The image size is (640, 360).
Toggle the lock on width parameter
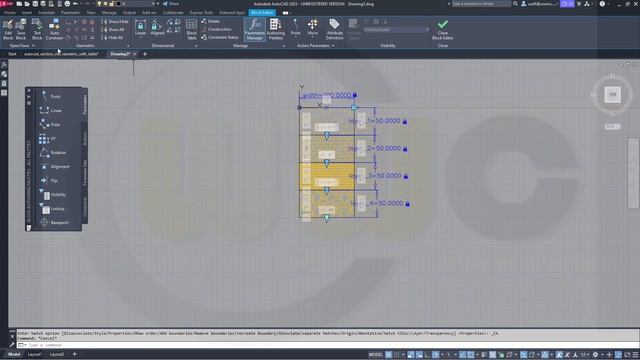(x=355, y=95)
